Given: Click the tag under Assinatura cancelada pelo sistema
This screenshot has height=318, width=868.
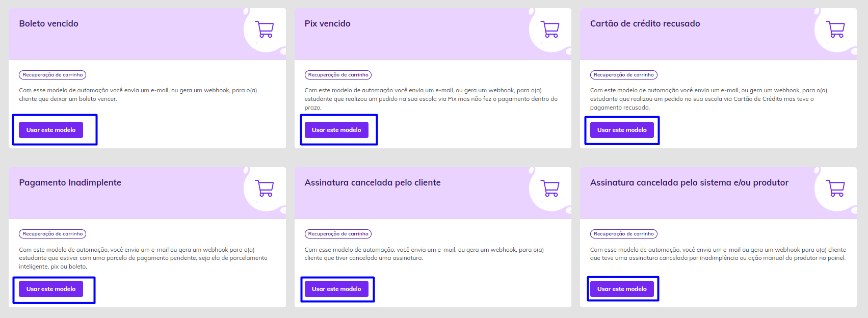Looking at the screenshot, I should 623,234.
